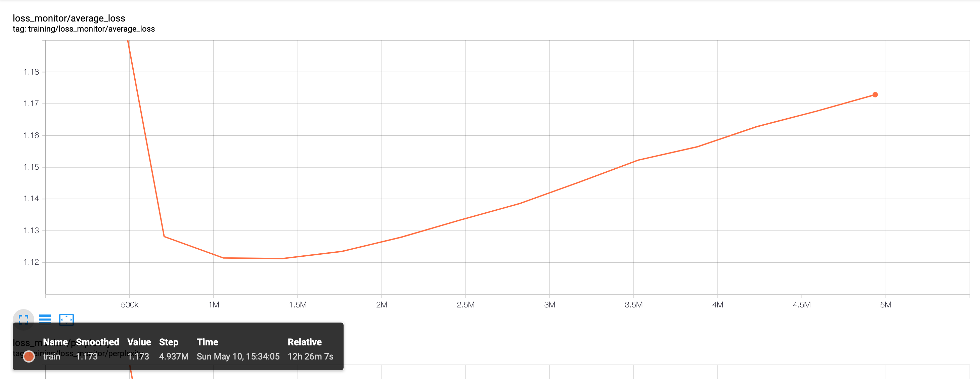Click the Relative column header in tooltip
Viewport: 980px width, 379px height.
[304, 342]
